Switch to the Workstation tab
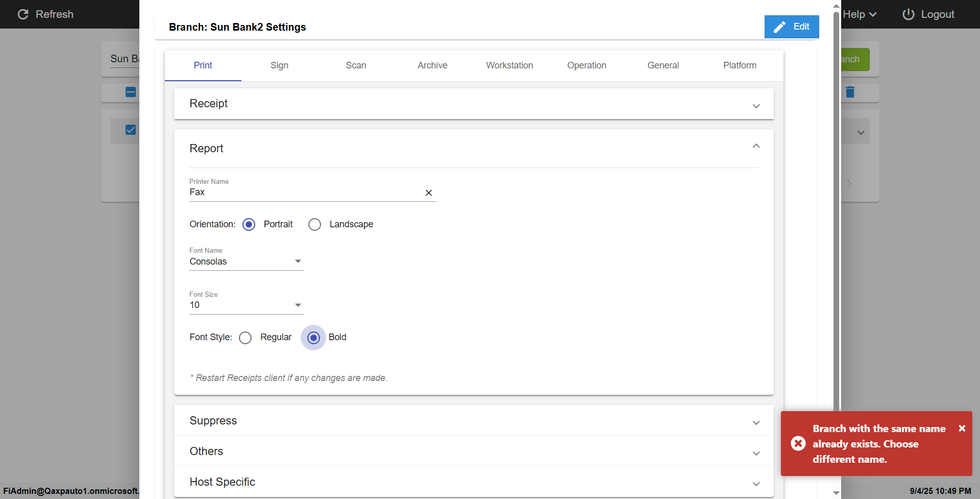980x499 pixels. [509, 65]
